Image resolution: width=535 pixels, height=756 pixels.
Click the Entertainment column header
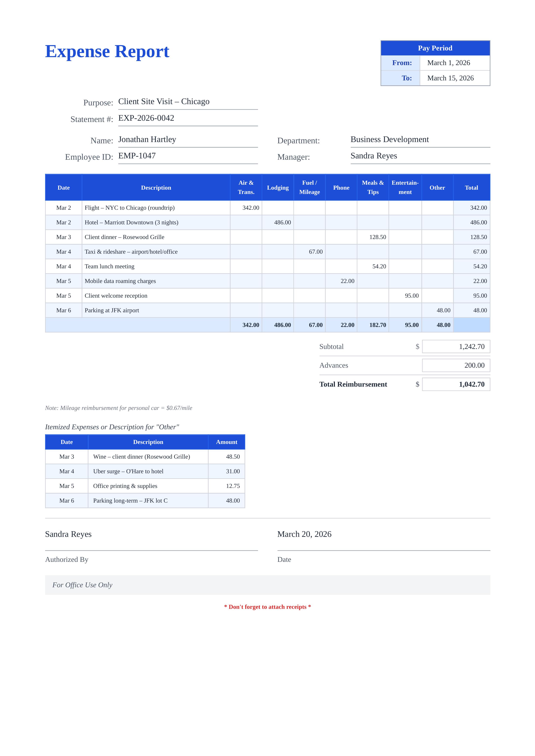click(405, 187)
